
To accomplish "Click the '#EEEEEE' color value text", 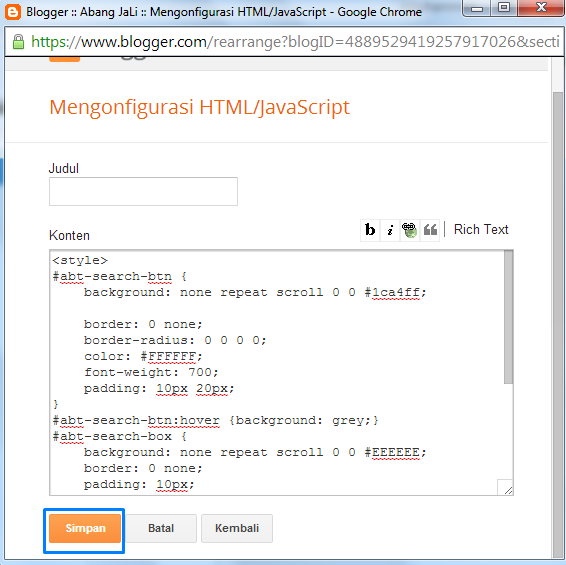I will pos(392,452).
